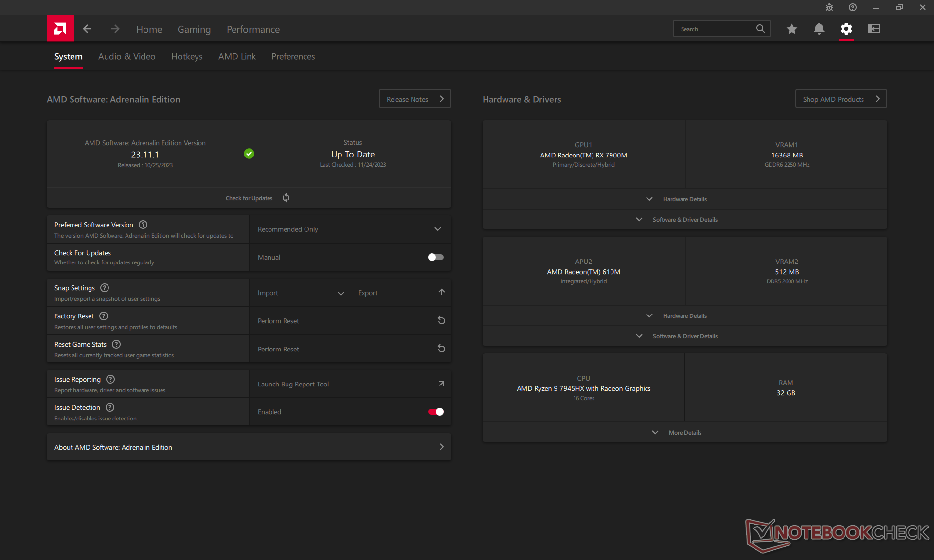Click the AMD Ryzen 9 7945HX CPU name

pos(583,388)
